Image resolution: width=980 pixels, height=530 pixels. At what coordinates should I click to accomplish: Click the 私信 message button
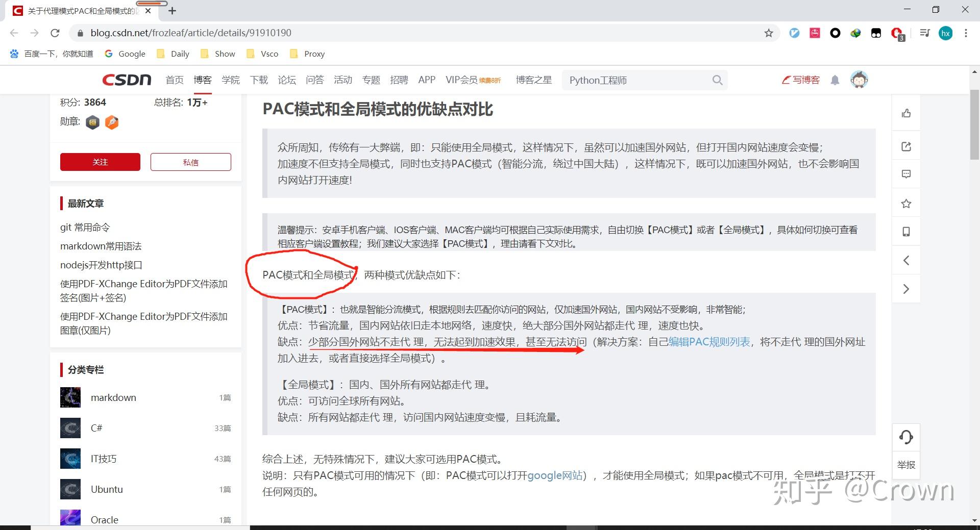[x=191, y=162]
